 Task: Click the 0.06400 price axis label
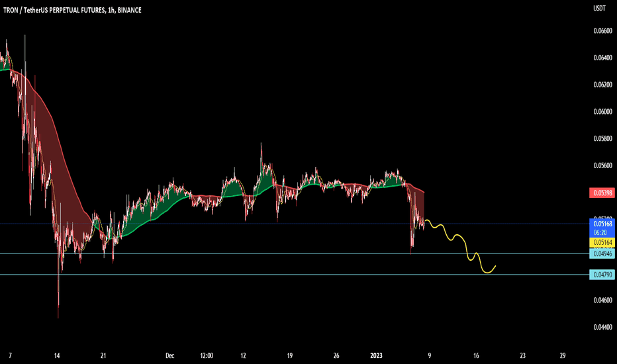tap(603, 58)
